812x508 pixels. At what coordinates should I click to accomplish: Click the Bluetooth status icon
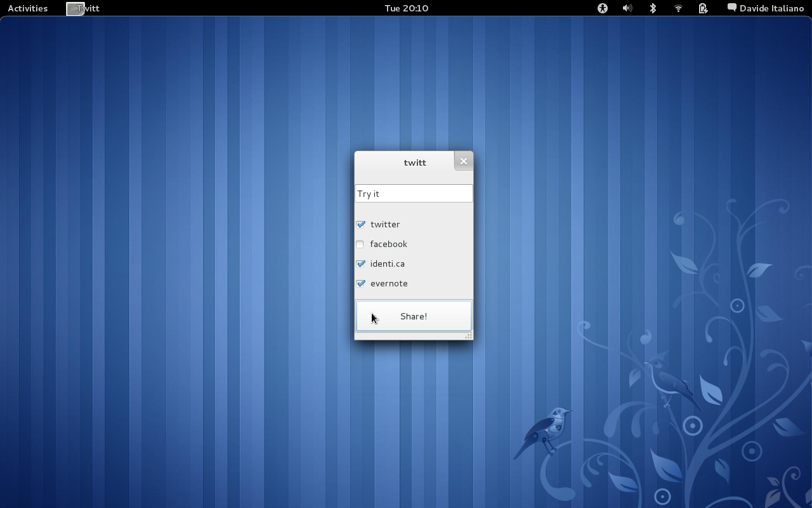pyautogui.click(x=653, y=8)
